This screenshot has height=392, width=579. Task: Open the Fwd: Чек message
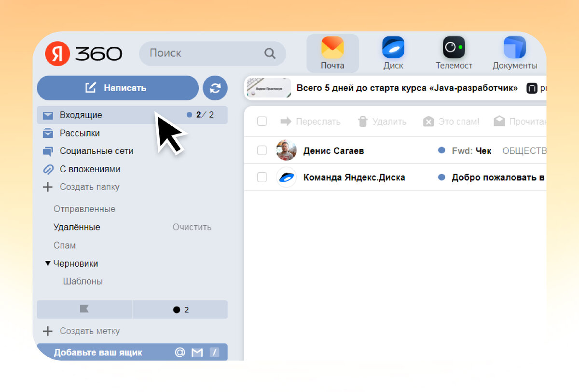471,151
